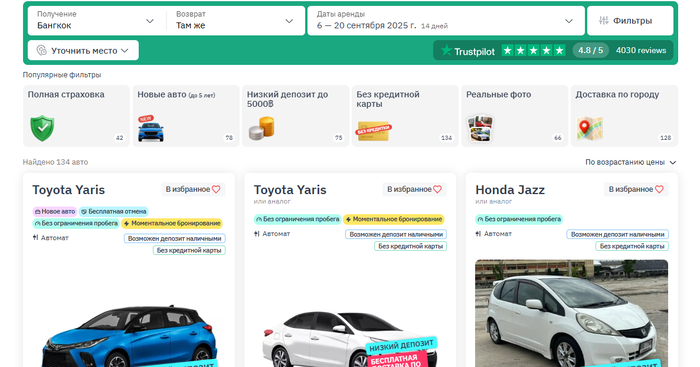
Task: Click the Популярные фильтры heading
Action: 62,75
